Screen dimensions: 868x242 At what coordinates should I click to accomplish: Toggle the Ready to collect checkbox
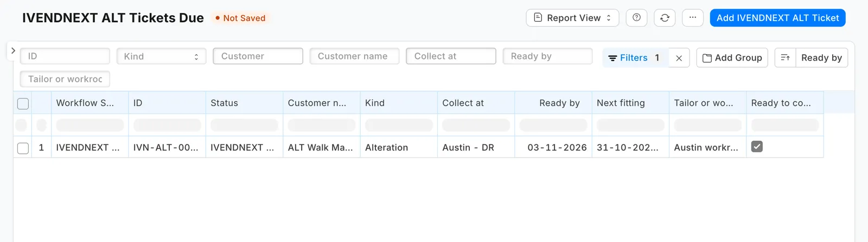[757, 147]
